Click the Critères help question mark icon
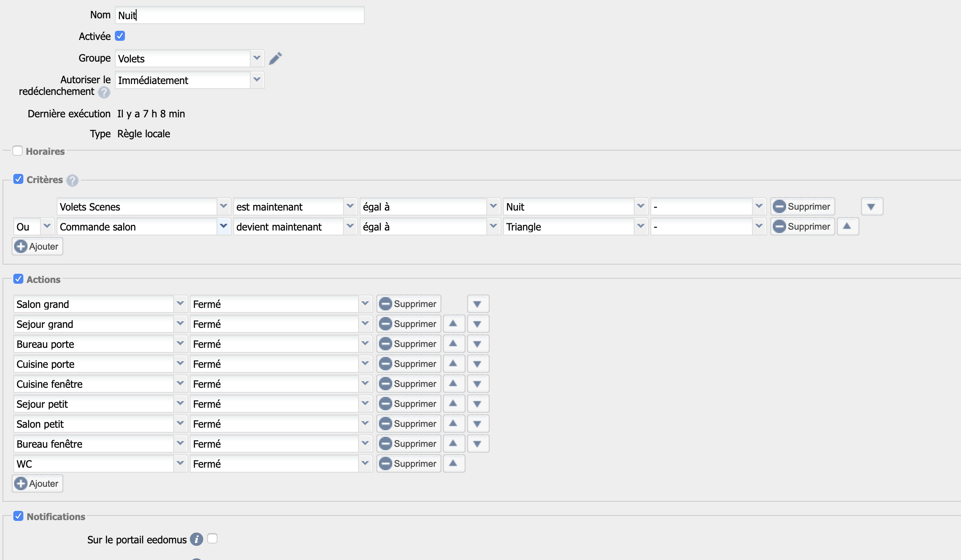The image size is (961, 560). (72, 180)
